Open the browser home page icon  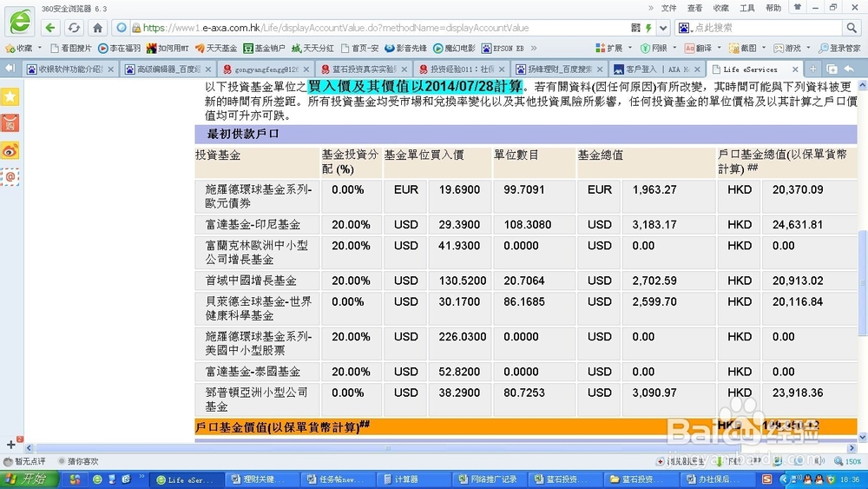click(97, 28)
